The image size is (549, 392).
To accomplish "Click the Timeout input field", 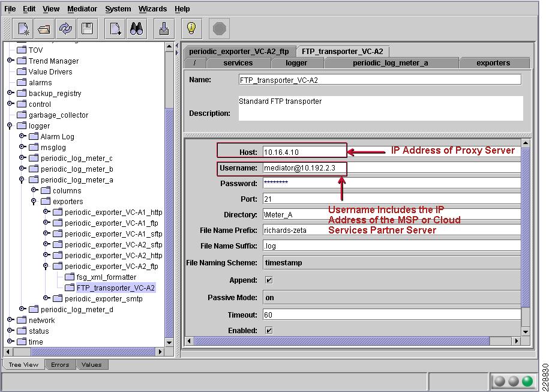I will [391, 315].
